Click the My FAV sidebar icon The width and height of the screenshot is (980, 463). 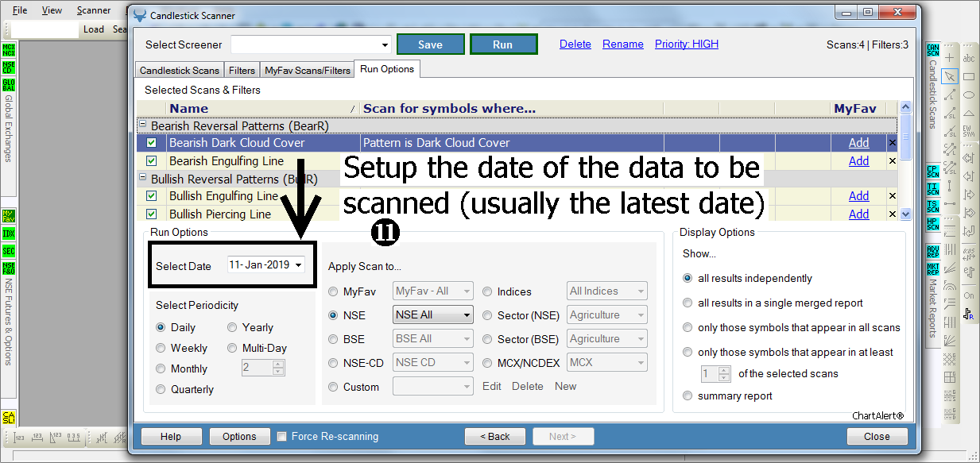pos(9,216)
